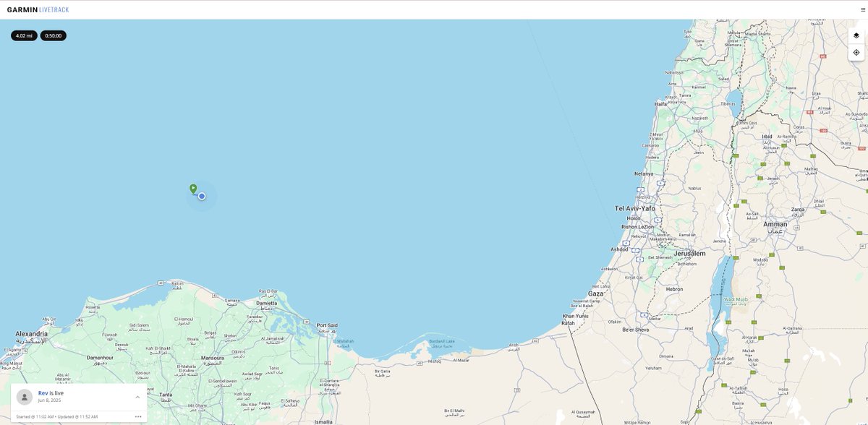Viewport: 868px width, 425px height.
Task: Click the blue current position dot
Action: [x=202, y=196]
